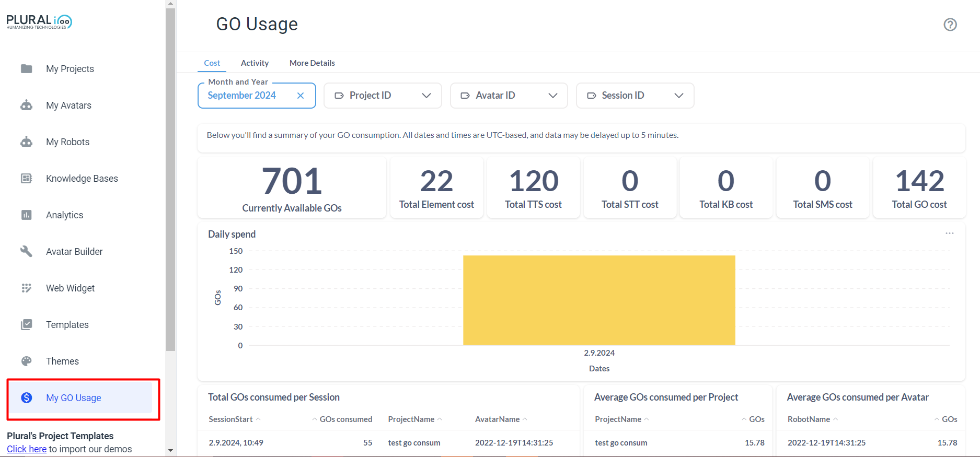Click the My GO Usage dollar icon
The height and width of the screenshot is (457, 980).
[x=27, y=397]
